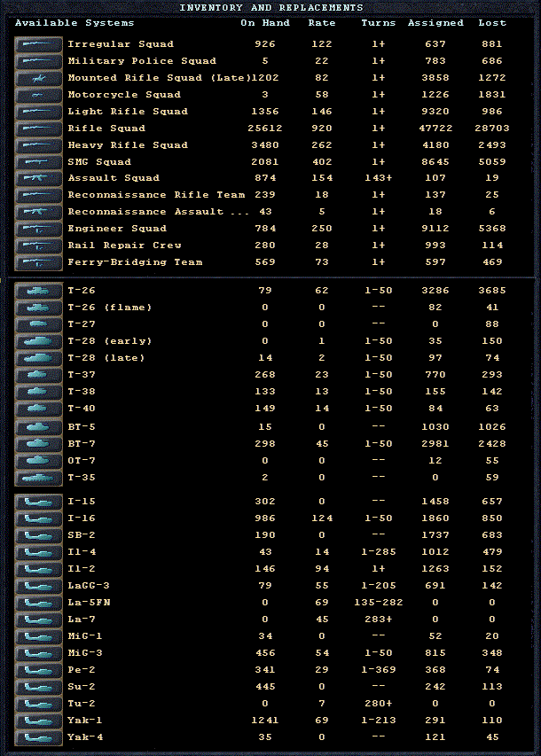Click the Yak-1 aircraft icon

(x=39, y=721)
